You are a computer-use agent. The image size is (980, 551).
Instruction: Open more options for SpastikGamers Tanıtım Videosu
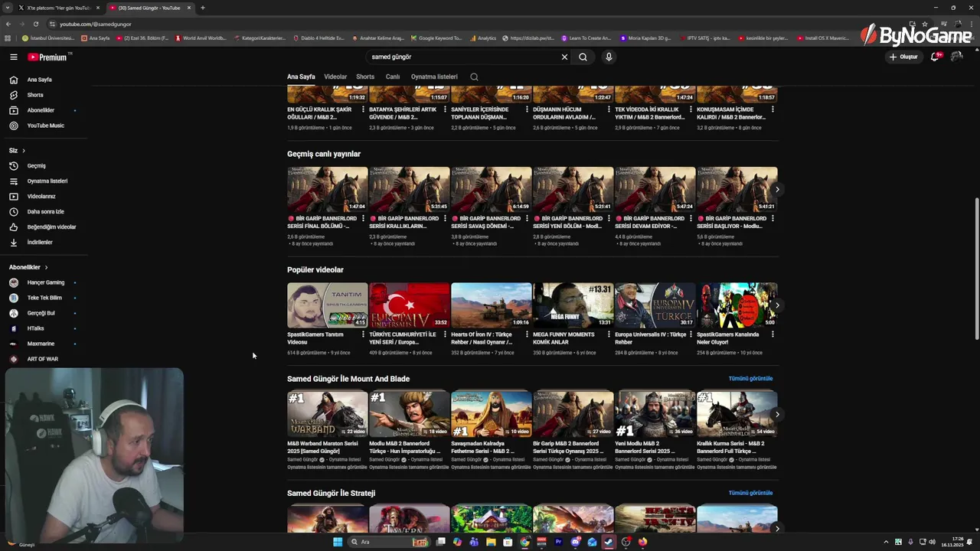[362, 334]
